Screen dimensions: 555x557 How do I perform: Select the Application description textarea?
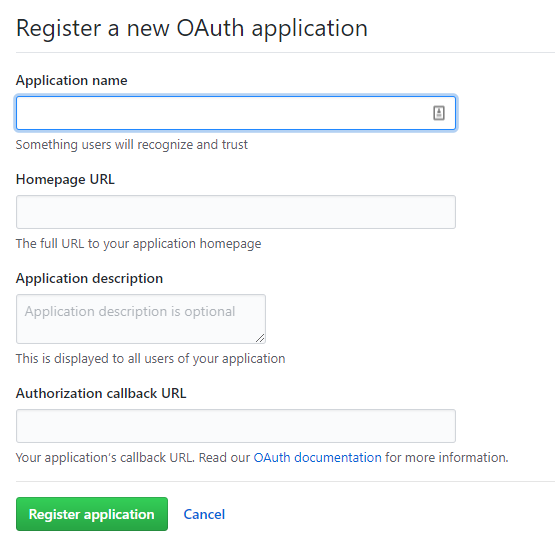[x=141, y=319]
